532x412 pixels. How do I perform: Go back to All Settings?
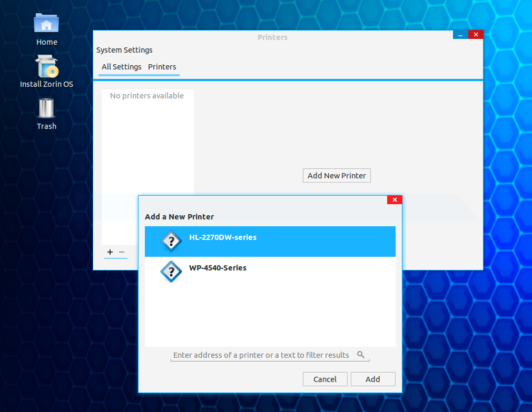point(121,67)
